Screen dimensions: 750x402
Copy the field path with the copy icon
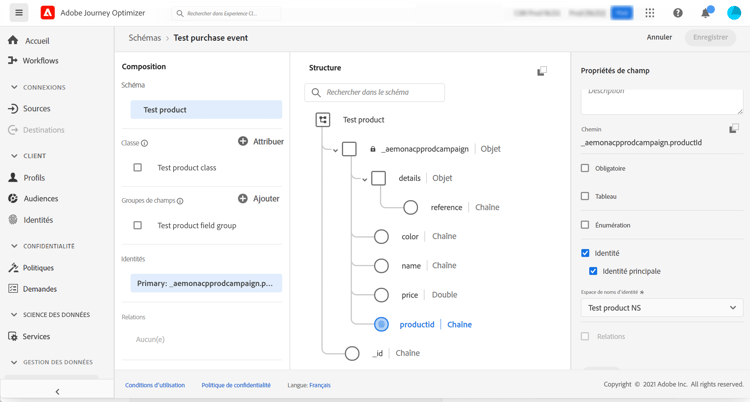click(x=734, y=129)
